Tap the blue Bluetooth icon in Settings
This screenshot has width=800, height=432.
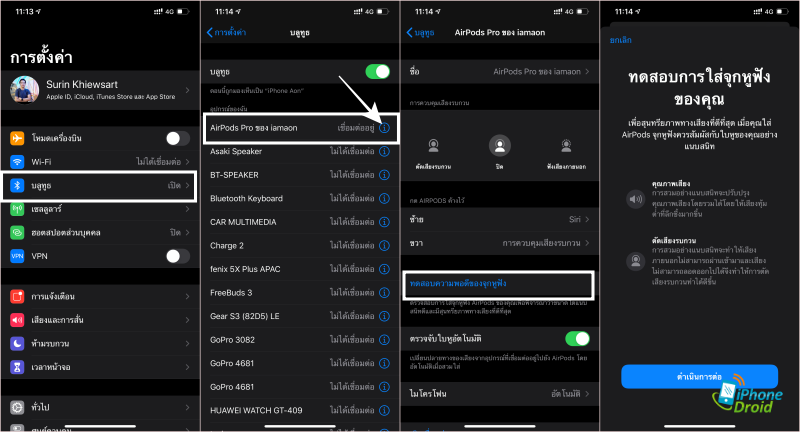coord(17,186)
